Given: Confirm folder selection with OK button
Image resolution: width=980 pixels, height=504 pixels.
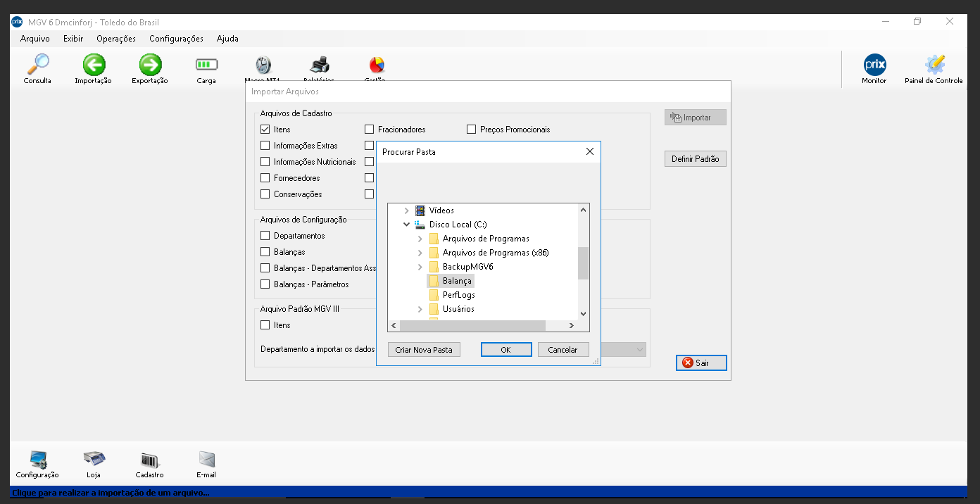Looking at the screenshot, I should (x=505, y=350).
